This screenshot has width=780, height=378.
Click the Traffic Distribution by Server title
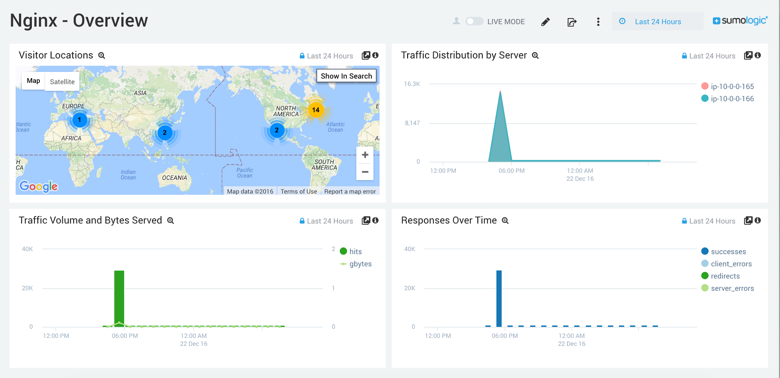tap(464, 55)
